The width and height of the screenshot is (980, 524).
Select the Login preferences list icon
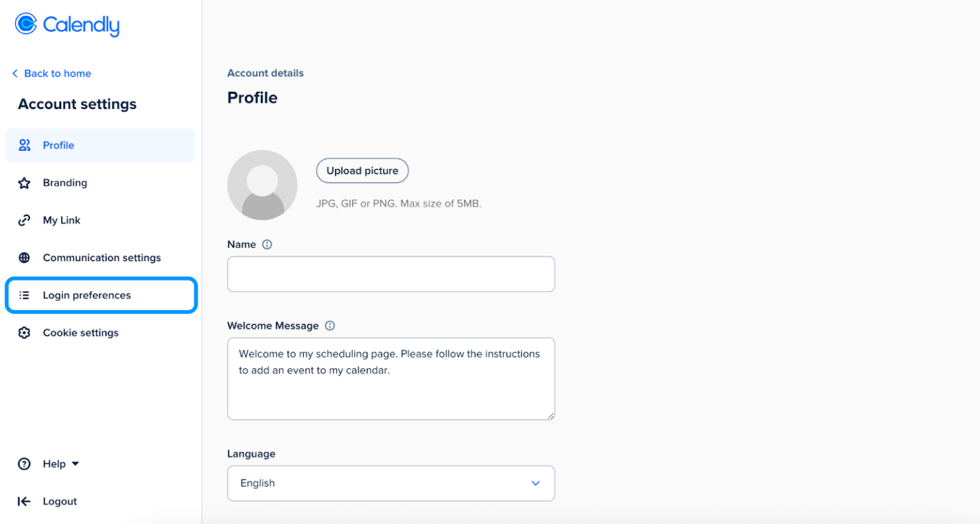click(24, 295)
